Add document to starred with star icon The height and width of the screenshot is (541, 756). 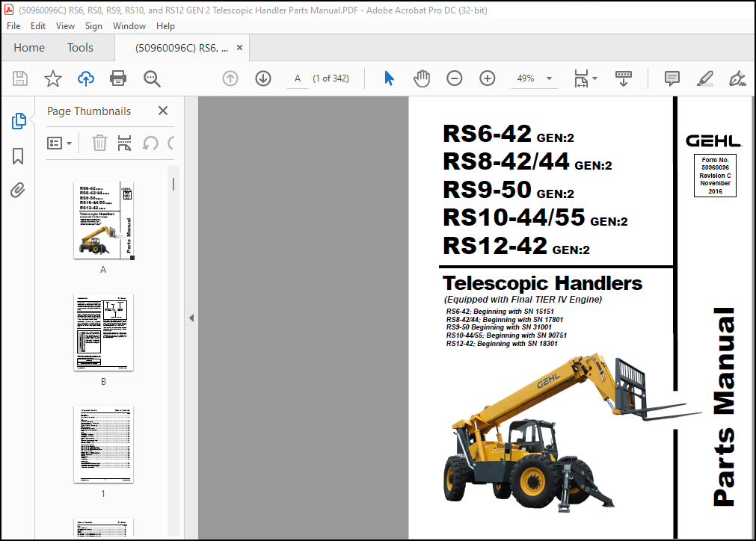point(53,78)
